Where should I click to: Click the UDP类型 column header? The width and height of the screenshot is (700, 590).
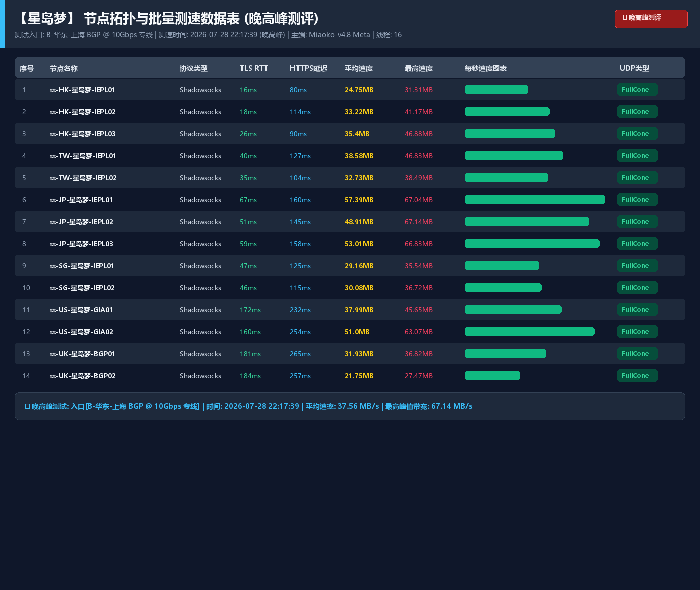pos(634,68)
